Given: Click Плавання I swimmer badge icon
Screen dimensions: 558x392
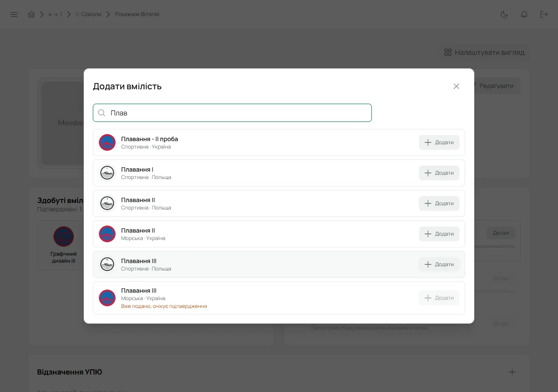Looking at the screenshot, I should click(x=107, y=173).
